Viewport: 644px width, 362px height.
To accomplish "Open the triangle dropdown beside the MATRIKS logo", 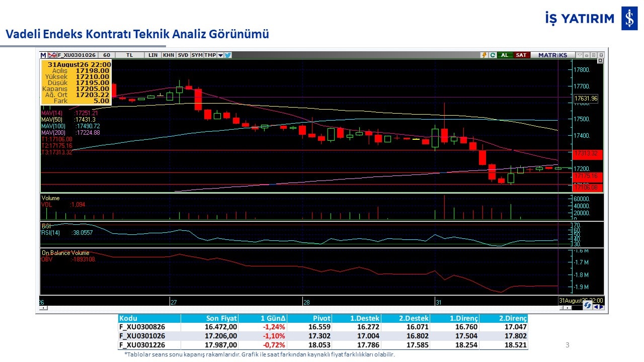I will pyautogui.click(x=580, y=55).
